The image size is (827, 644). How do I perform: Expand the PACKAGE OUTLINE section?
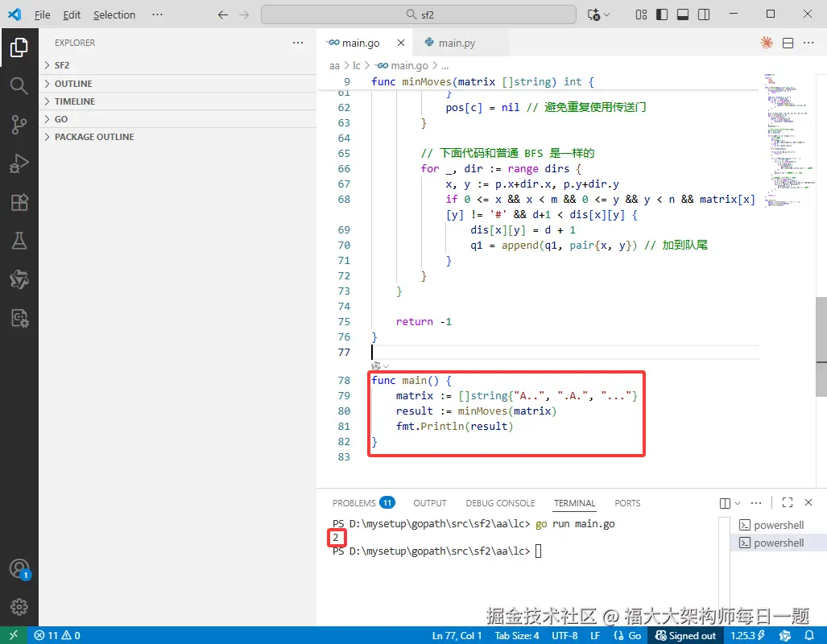point(177,137)
